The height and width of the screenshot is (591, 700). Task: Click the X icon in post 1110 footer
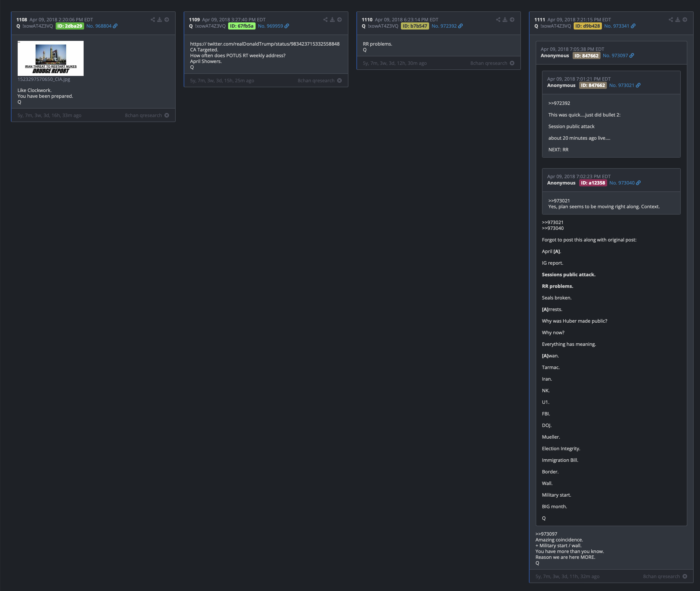(512, 63)
